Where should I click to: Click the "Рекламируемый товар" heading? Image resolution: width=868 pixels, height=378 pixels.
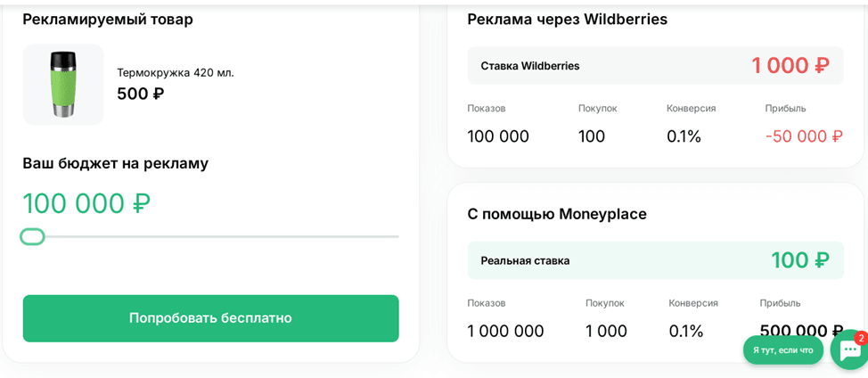(x=108, y=19)
